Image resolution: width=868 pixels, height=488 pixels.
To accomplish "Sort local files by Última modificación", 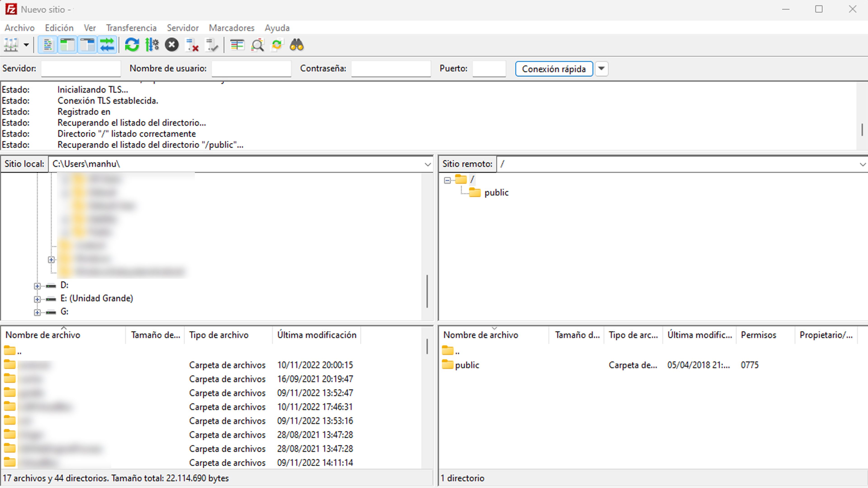I will pyautogui.click(x=316, y=335).
